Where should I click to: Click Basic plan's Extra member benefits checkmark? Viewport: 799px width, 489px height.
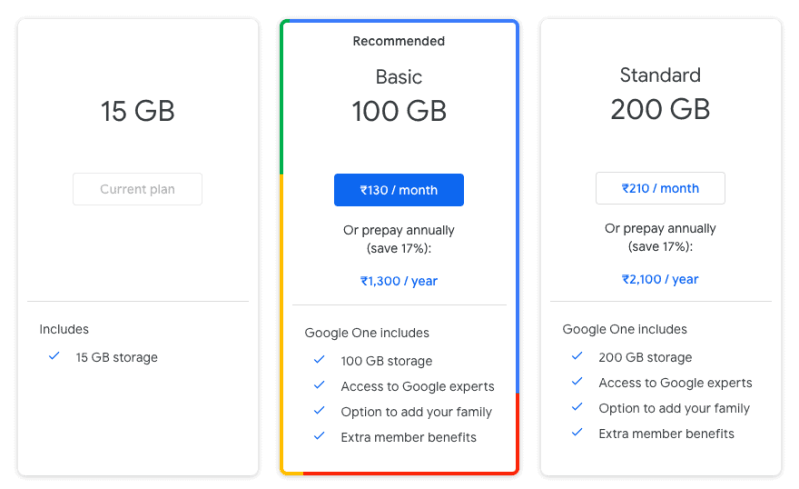(x=319, y=436)
